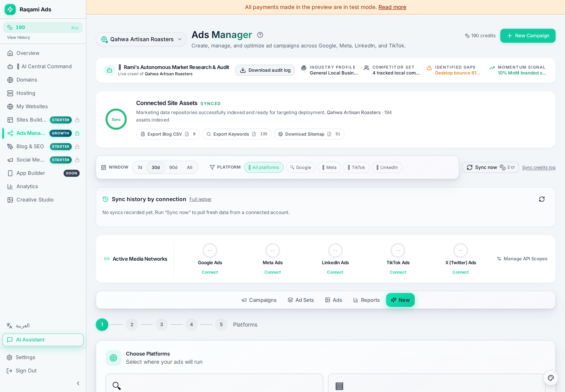Open Creative Studio in the sidebar
Screen dimensions: 565x392
click(x=43, y=200)
